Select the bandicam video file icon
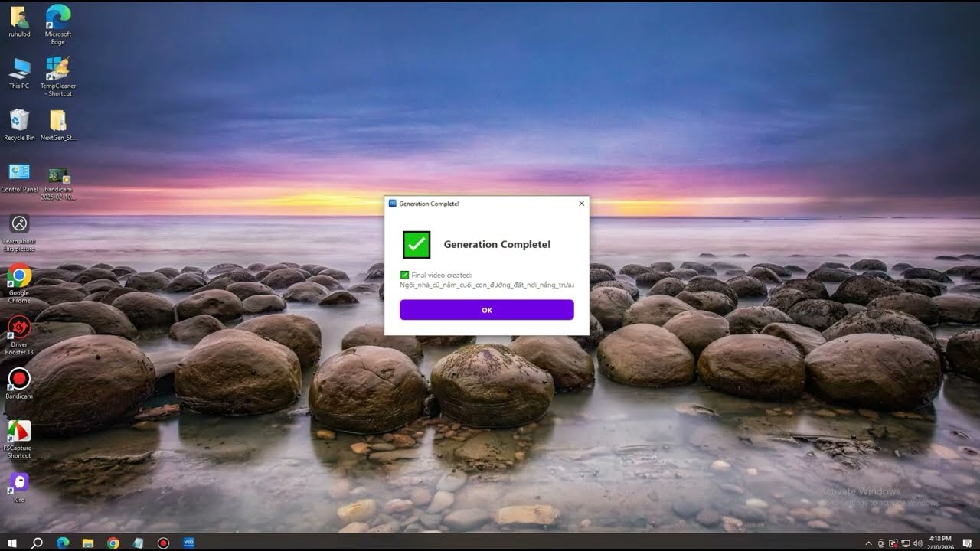 click(58, 182)
